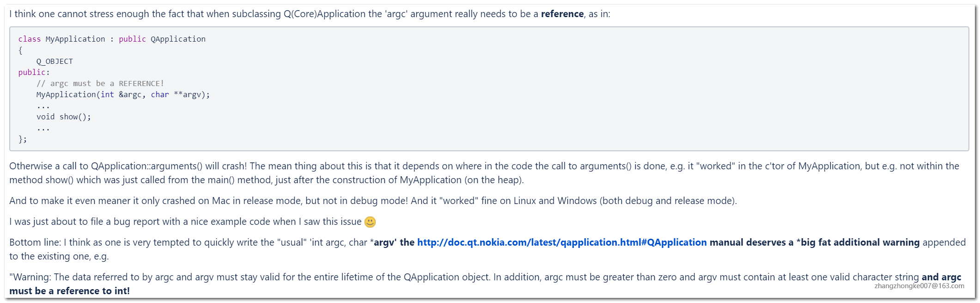This screenshot has width=980, height=303.
Task: Click the "MyApplication" class name after class keyword
Action: tap(75, 39)
